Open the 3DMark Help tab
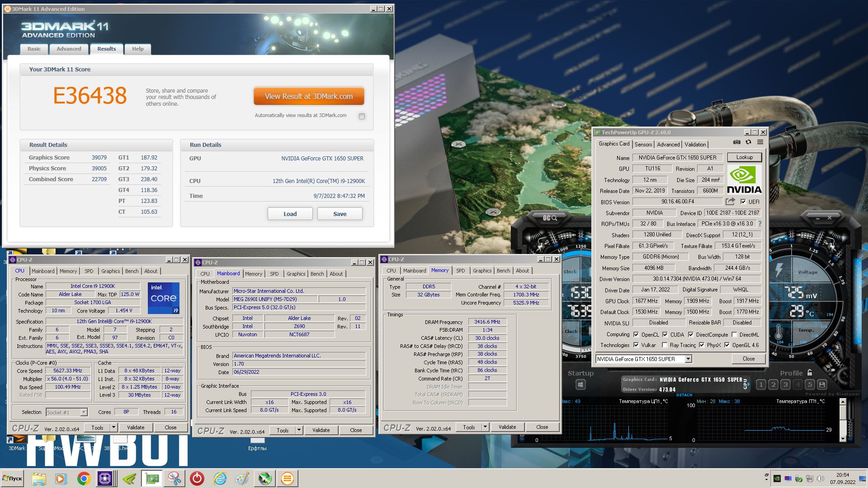Screen dimensions: 868x488 137,49
